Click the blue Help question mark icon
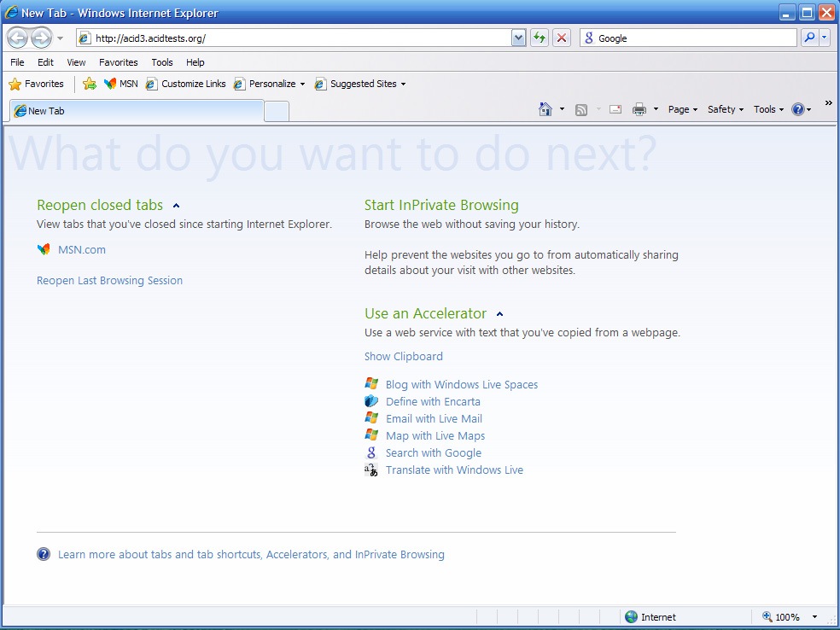This screenshot has height=630, width=840. tap(798, 109)
